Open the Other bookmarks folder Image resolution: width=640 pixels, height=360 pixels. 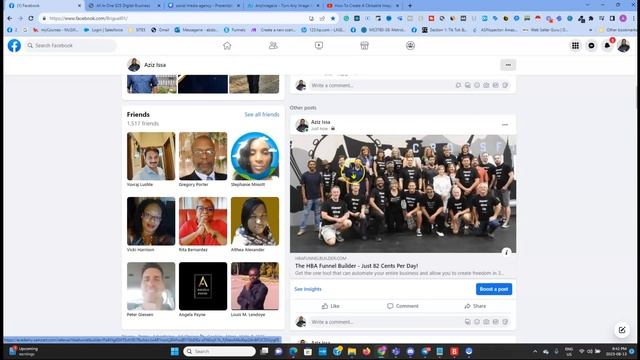[x=617, y=30]
